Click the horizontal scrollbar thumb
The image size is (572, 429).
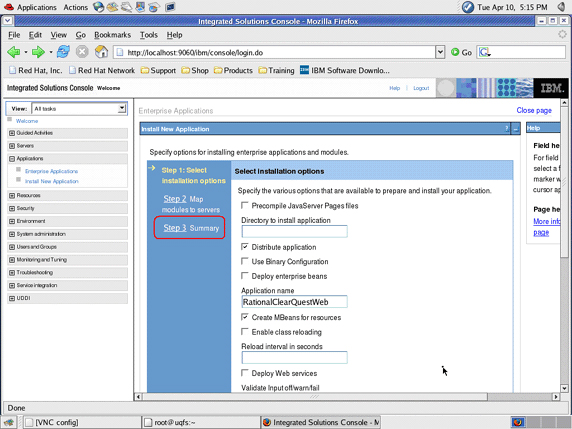[315, 396]
